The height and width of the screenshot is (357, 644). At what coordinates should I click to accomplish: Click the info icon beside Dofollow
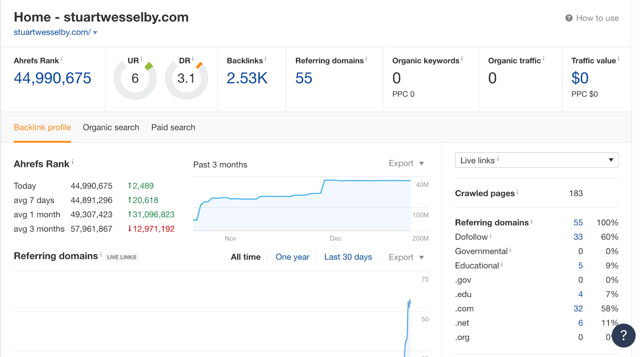click(x=491, y=236)
